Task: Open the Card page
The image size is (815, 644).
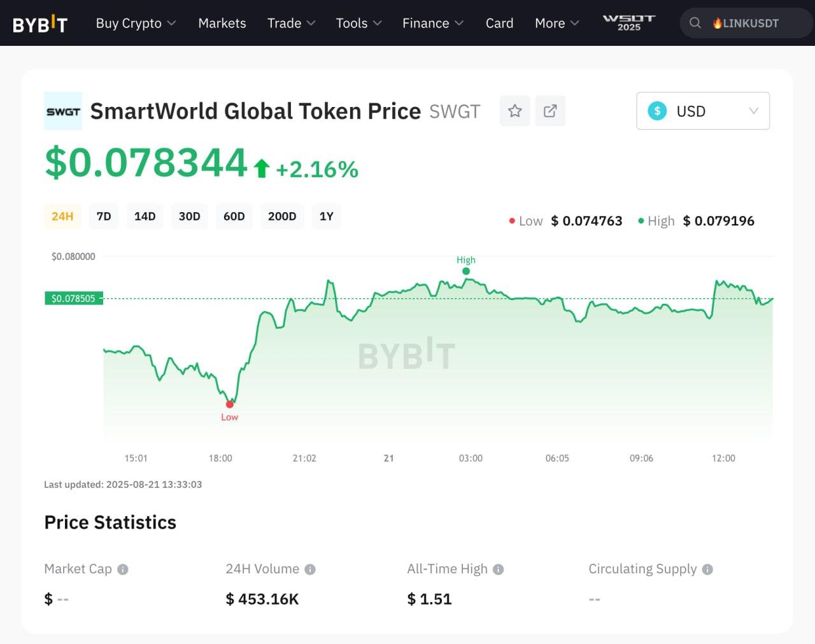Action: 499,23
